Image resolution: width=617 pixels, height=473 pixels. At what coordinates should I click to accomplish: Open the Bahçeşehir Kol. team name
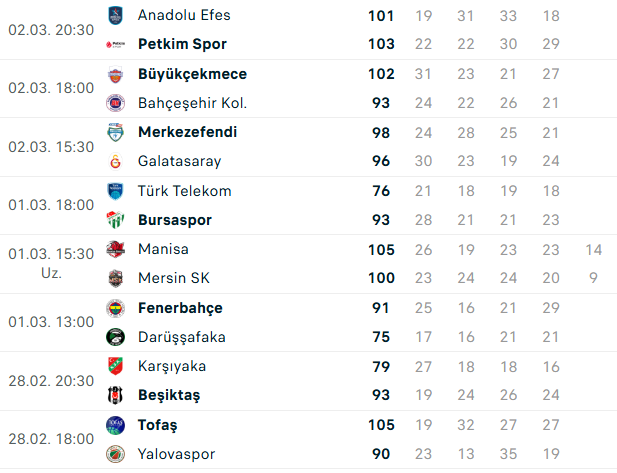click(x=192, y=103)
